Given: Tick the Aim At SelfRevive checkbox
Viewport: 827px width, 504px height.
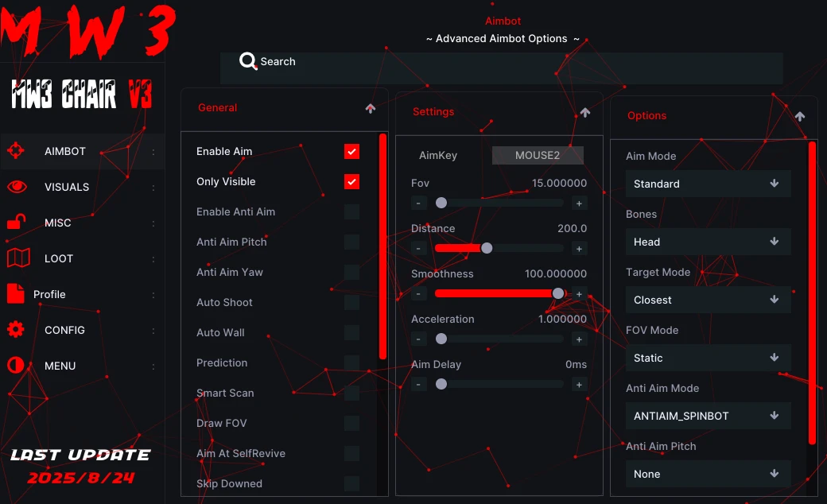Looking at the screenshot, I should pos(351,453).
